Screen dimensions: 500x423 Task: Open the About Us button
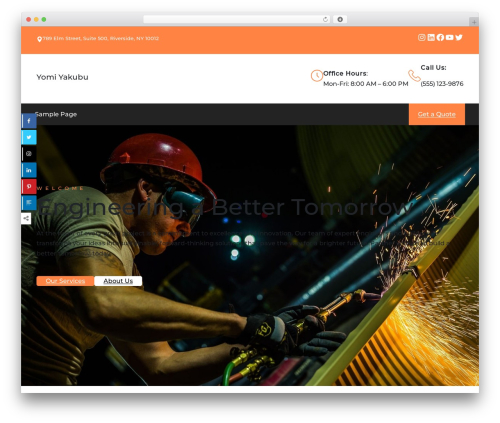(x=118, y=281)
